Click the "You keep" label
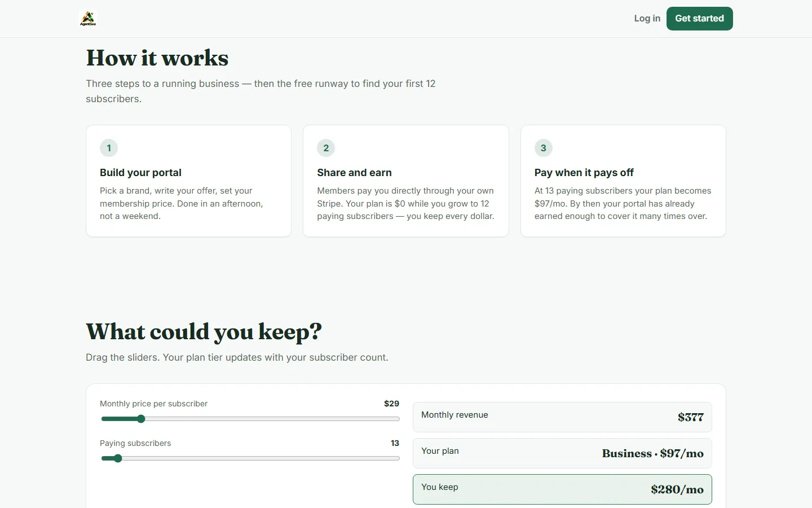Screen dimensions: 812x508 pyautogui.click(x=440, y=487)
